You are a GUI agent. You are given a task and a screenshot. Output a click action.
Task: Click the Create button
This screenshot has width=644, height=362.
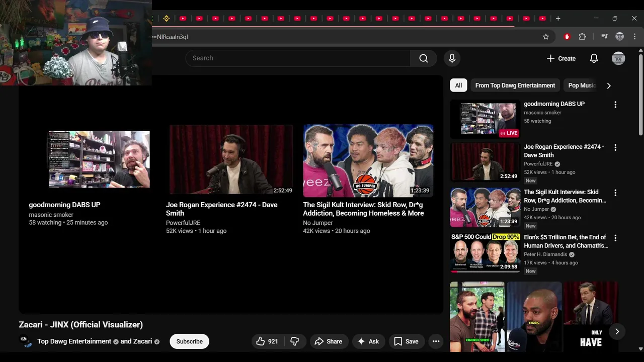(x=561, y=58)
